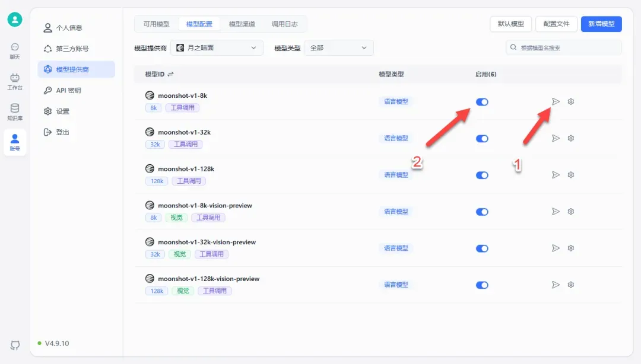This screenshot has height=364, width=641.
Task: Open the GitHub icon at sidebar bottom
Action: coord(15,345)
